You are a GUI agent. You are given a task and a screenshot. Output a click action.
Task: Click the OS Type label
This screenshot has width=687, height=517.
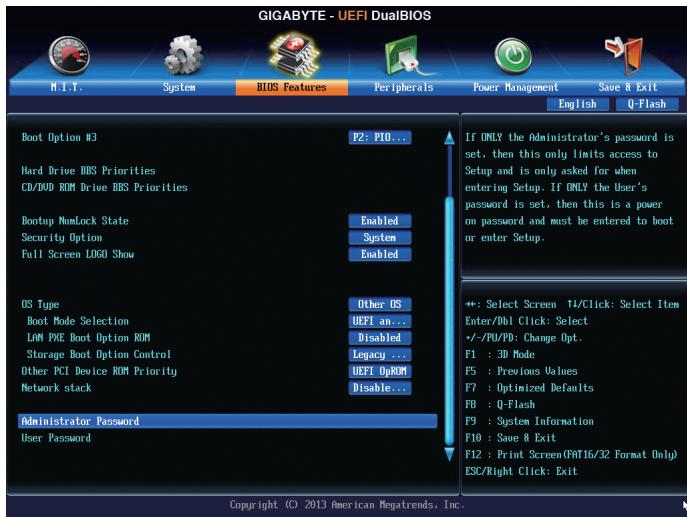[x=40, y=305]
